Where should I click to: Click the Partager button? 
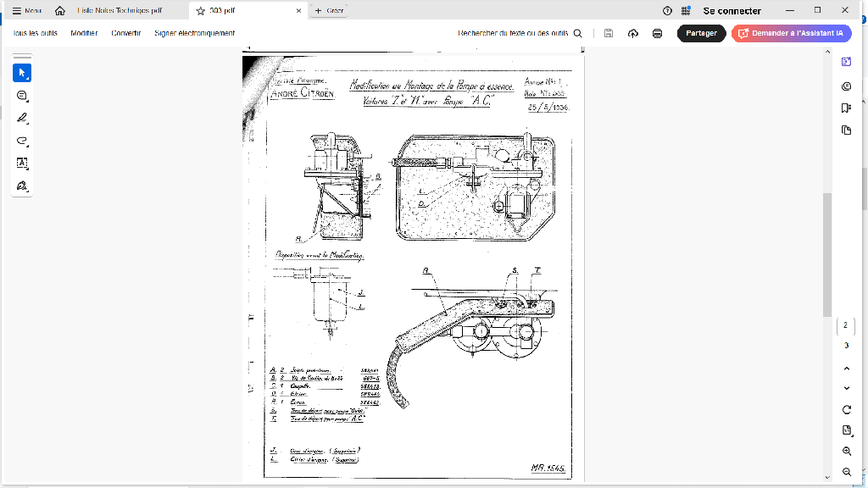tap(701, 33)
